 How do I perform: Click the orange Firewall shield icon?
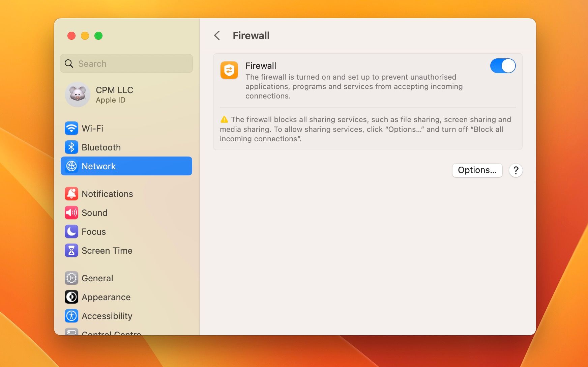[x=229, y=70]
